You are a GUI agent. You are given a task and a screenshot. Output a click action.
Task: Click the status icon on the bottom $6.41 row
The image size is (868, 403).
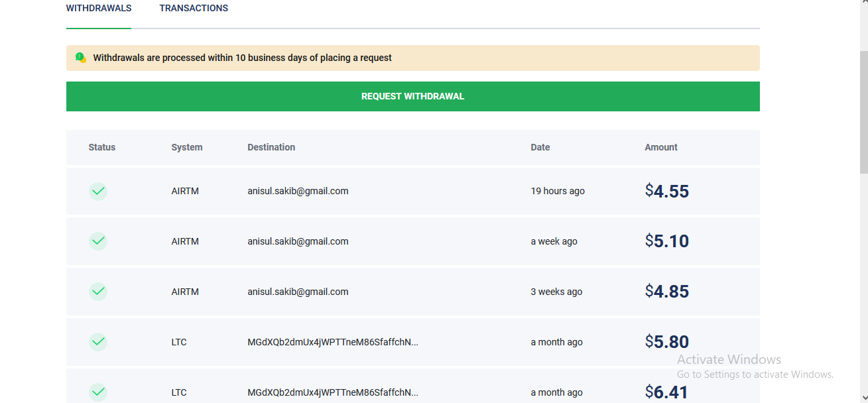[x=98, y=392]
